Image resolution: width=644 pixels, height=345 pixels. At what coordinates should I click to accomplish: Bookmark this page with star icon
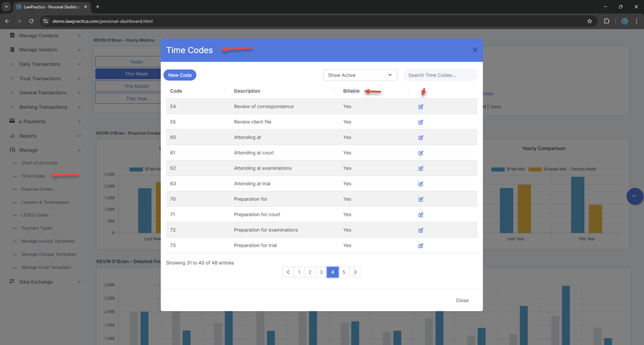point(590,21)
